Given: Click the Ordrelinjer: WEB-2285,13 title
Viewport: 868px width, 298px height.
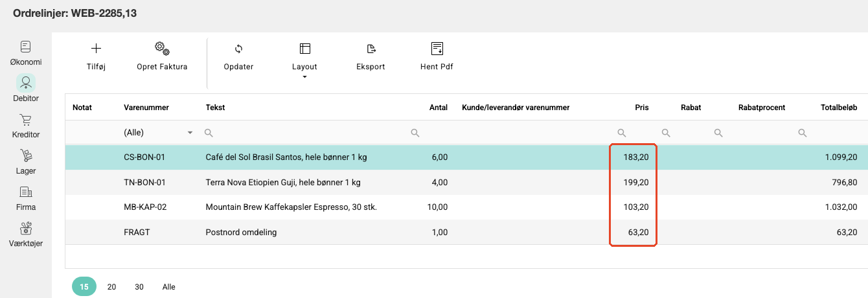Looking at the screenshot, I should tap(74, 12).
